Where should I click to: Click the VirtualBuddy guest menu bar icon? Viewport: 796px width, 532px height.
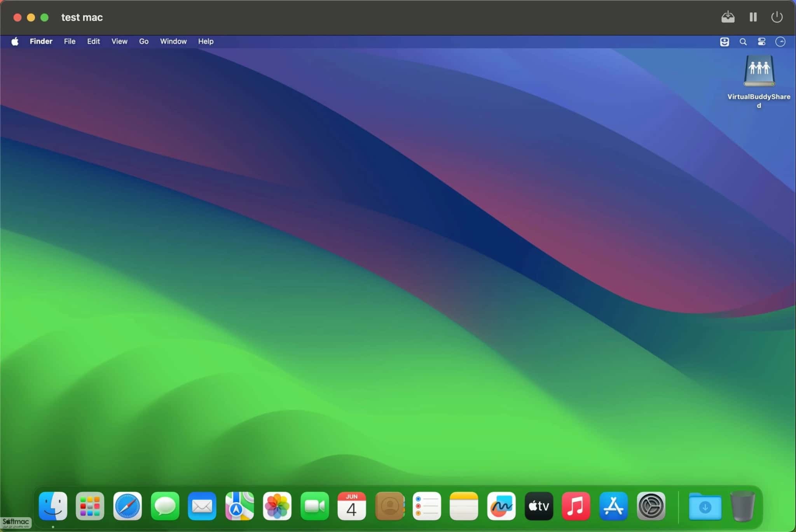[x=724, y=42]
